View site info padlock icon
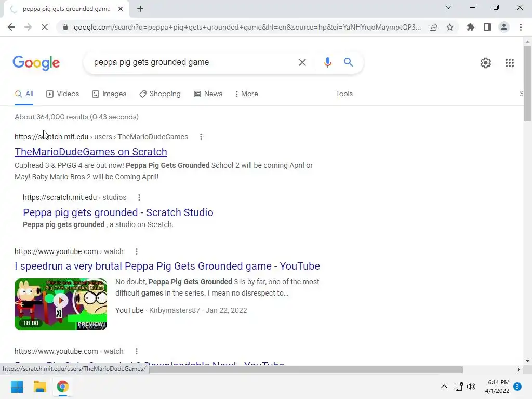 coord(65,27)
